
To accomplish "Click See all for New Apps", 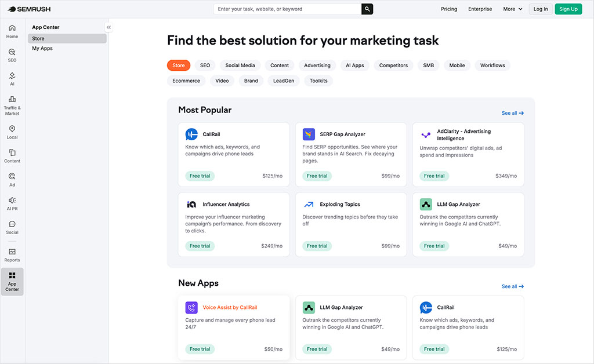I will (x=513, y=286).
